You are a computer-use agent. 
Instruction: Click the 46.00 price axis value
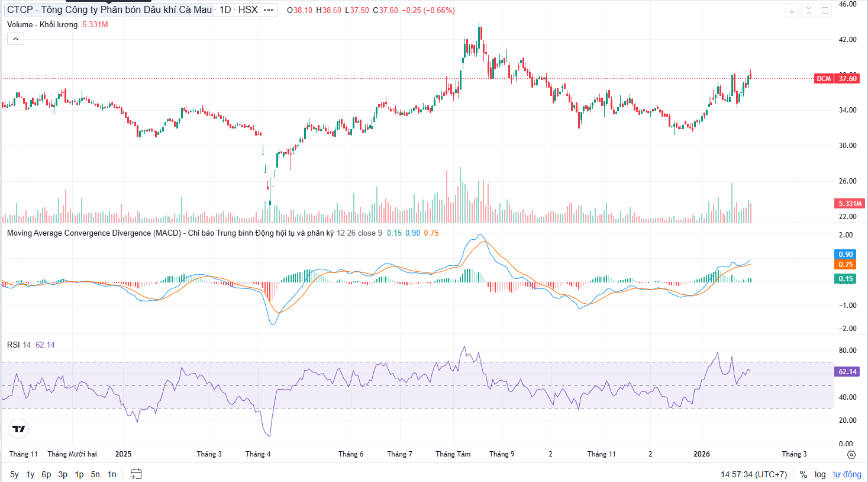click(x=847, y=4)
